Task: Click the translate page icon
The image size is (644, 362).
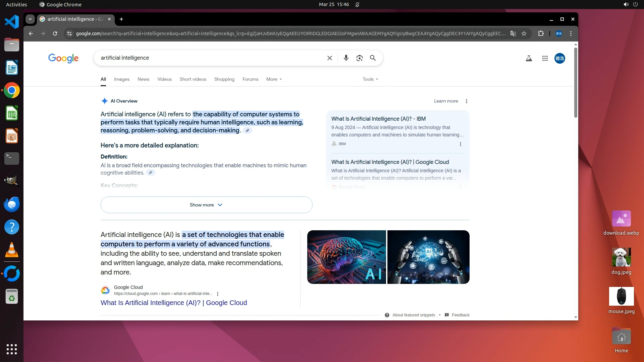Action: point(513,34)
